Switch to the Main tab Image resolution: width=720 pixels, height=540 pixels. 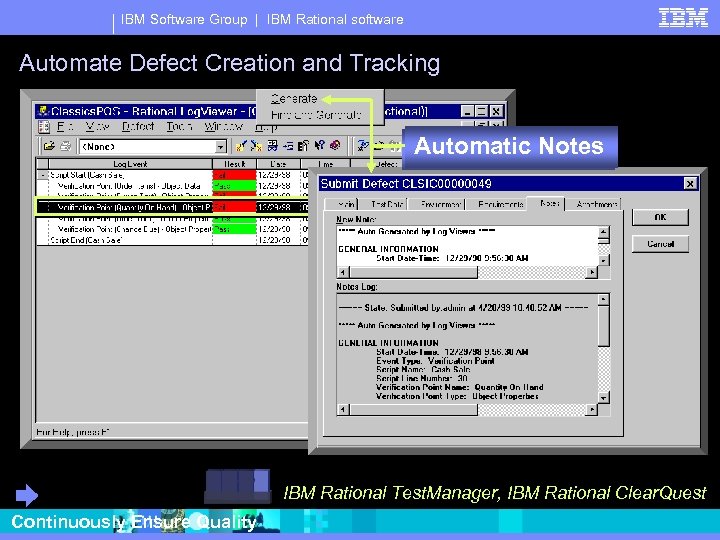pos(341,204)
